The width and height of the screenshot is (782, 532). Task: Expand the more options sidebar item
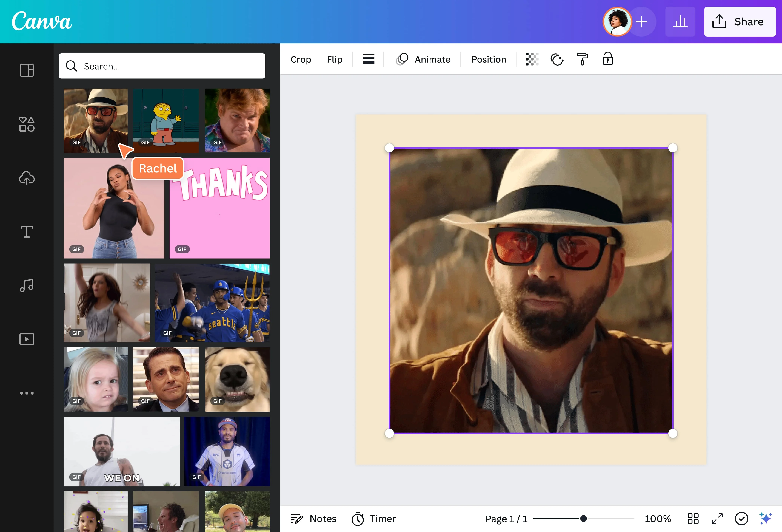27,393
